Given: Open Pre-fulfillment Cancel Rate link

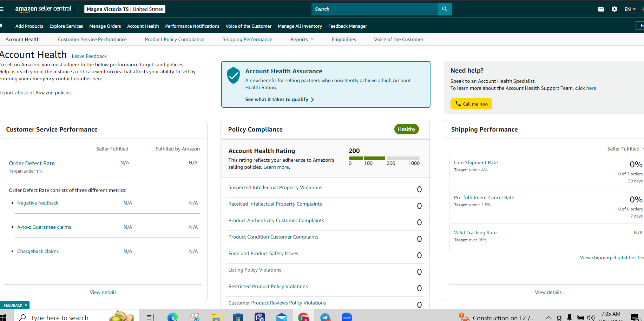Looking at the screenshot, I should (x=484, y=198).
